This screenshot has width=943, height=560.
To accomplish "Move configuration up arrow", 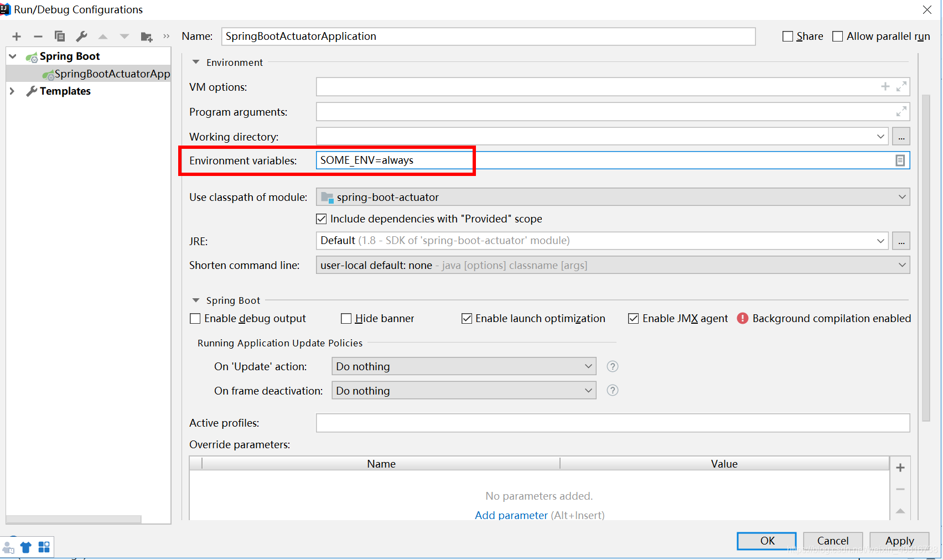I will (103, 37).
